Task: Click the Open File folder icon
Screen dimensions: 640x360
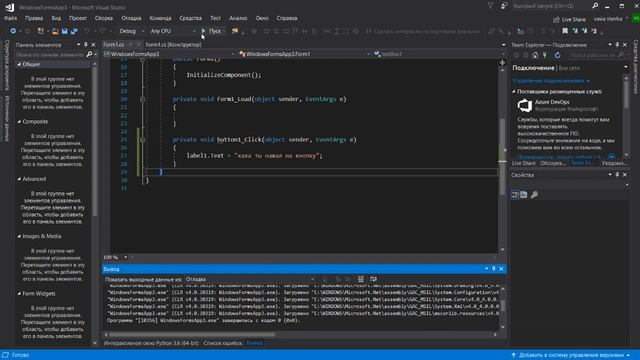Action: point(55,31)
